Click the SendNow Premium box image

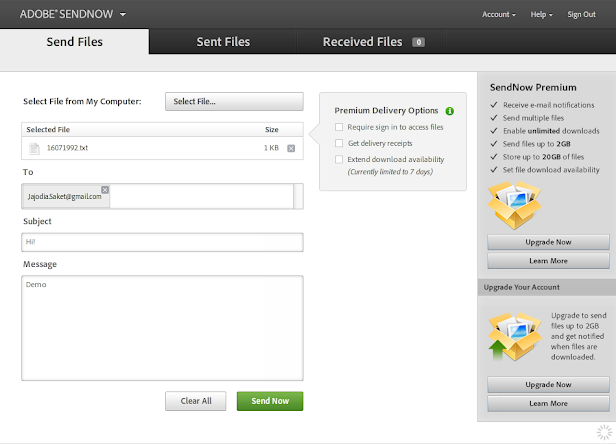pos(514,205)
